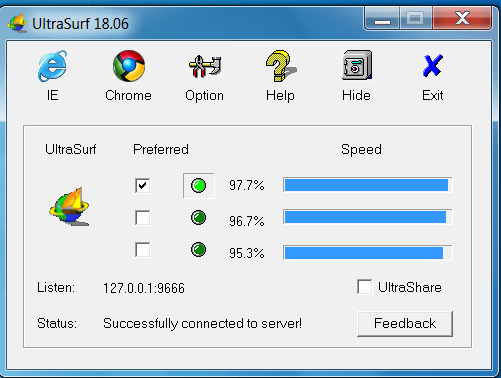Select the 95.3% server green indicator

(198, 250)
